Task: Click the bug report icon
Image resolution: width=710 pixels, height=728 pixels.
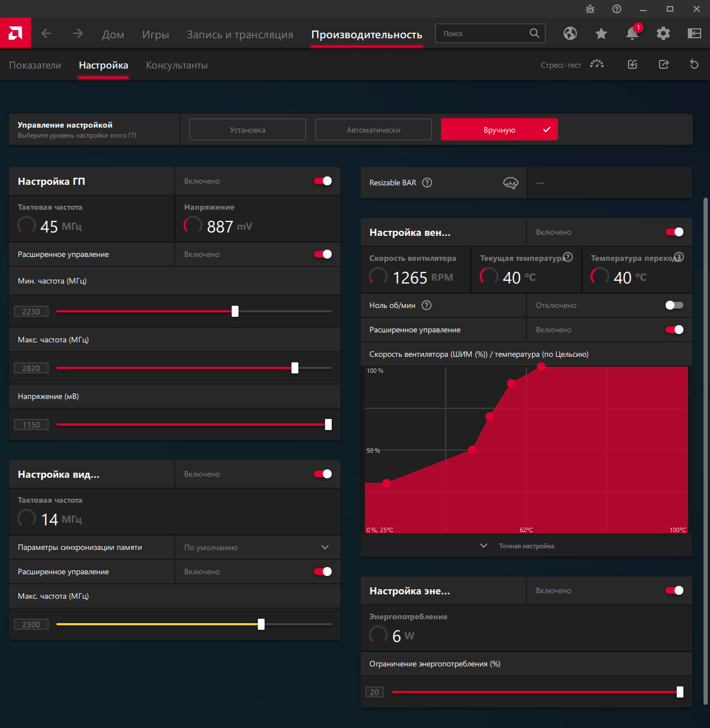Action: click(x=590, y=9)
